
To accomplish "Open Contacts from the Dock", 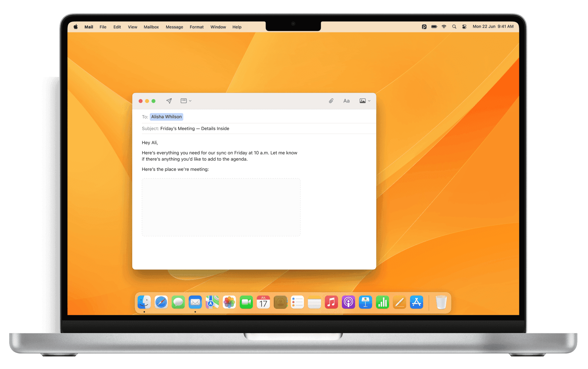I will tap(280, 302).
